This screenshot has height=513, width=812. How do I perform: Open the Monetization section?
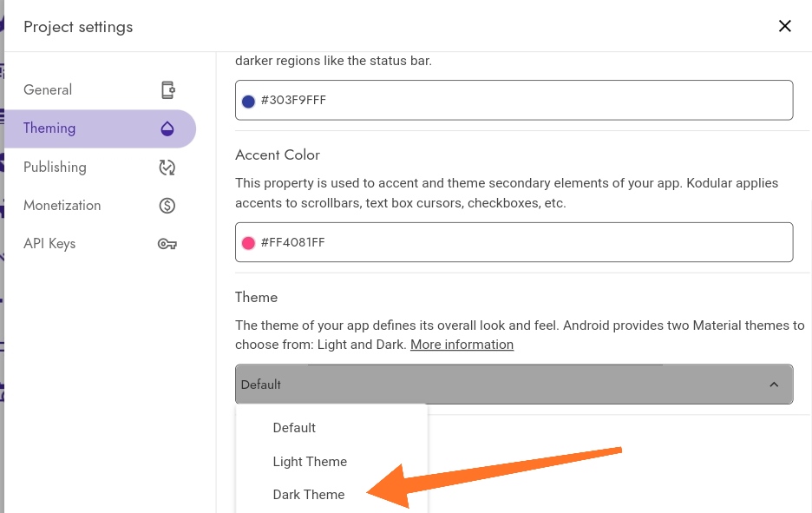coord(62,206)
